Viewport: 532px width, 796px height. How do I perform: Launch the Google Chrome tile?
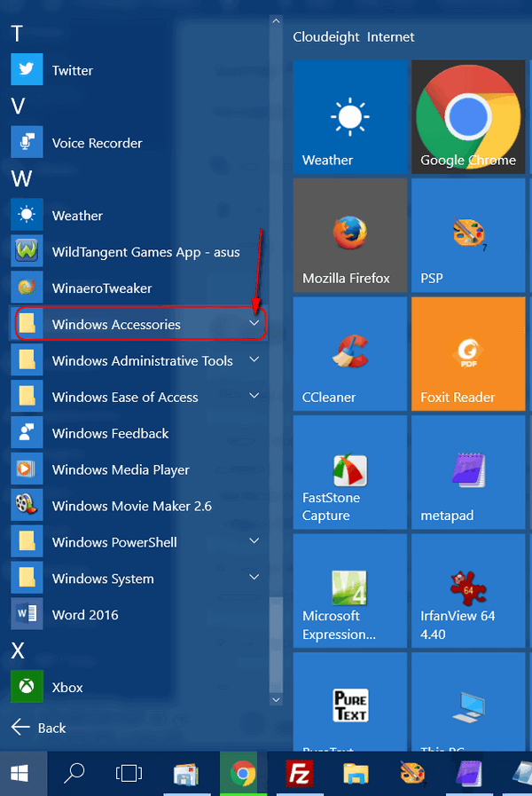click(468, 117)
